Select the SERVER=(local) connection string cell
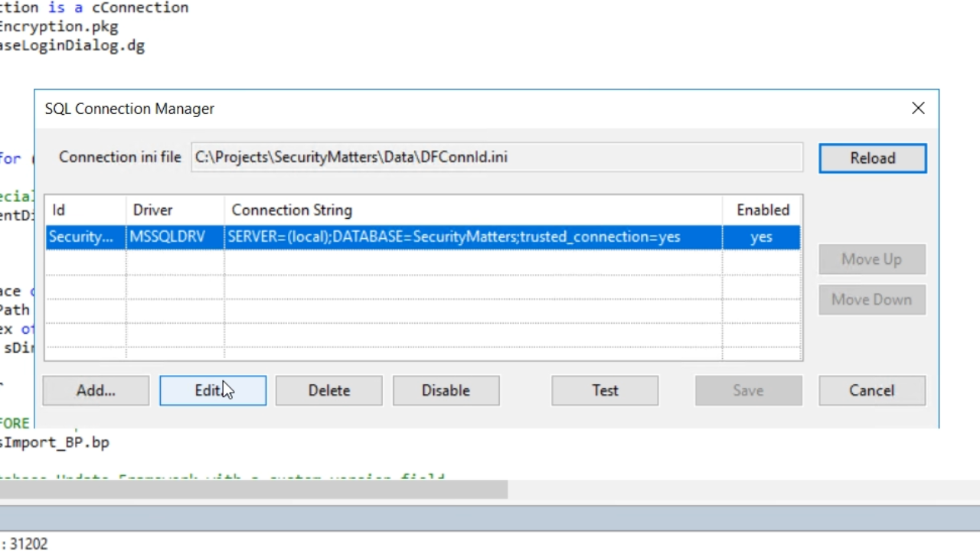Image resolution: width=980 pixels, height=551 pixels. click(x=472, y=237)
